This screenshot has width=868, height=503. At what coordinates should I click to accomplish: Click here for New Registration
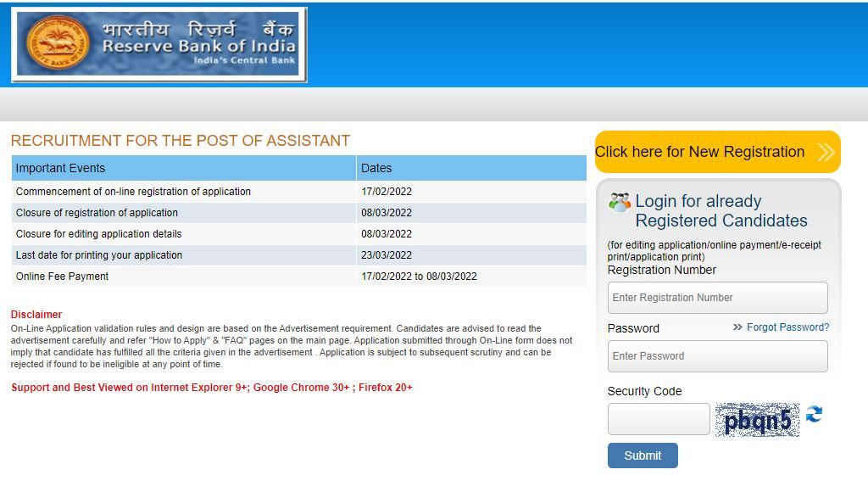699,152
